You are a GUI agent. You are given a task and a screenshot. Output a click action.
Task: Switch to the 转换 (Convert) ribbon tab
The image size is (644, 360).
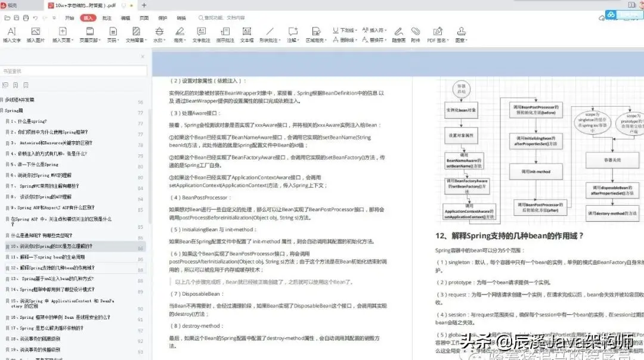pos(181,18)
